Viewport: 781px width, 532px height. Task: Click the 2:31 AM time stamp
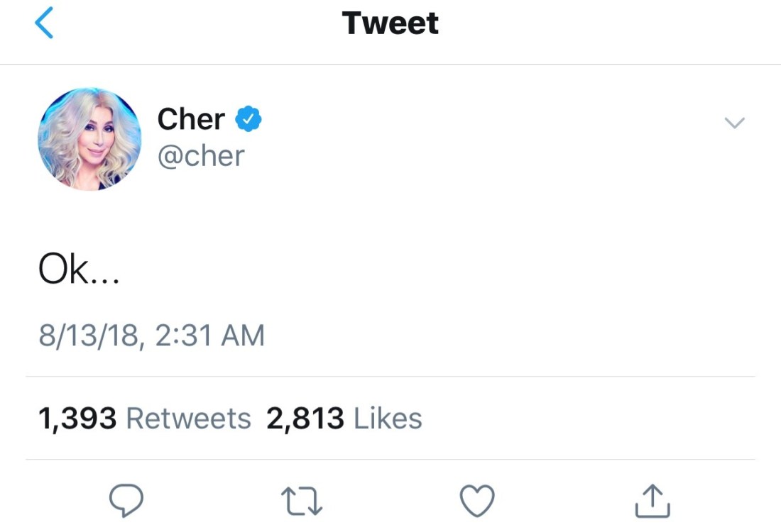coord(209,335)
